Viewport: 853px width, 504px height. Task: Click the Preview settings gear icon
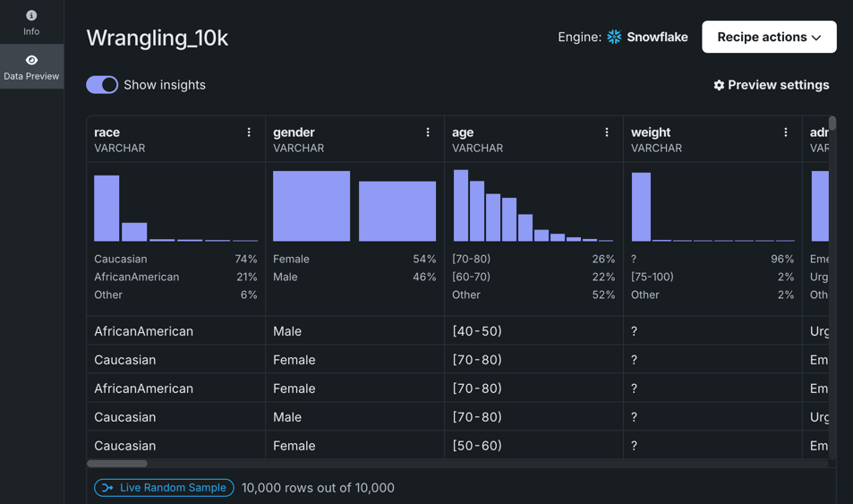(719, 85)
